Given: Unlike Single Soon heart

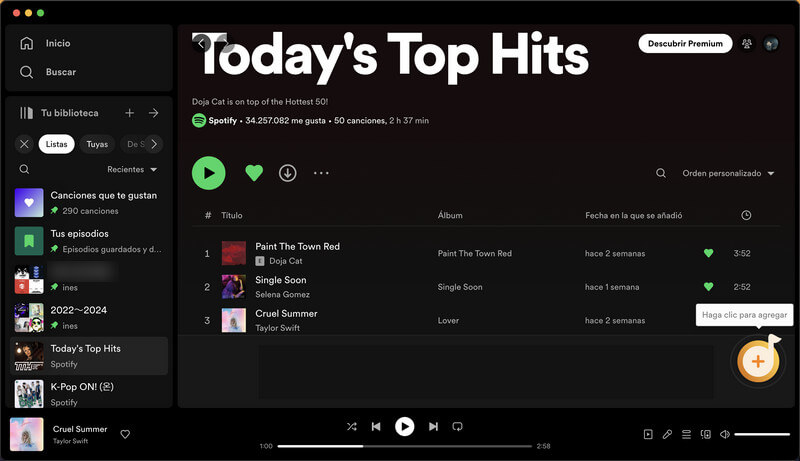Looking at the screenshot, I should click(708, 287).
